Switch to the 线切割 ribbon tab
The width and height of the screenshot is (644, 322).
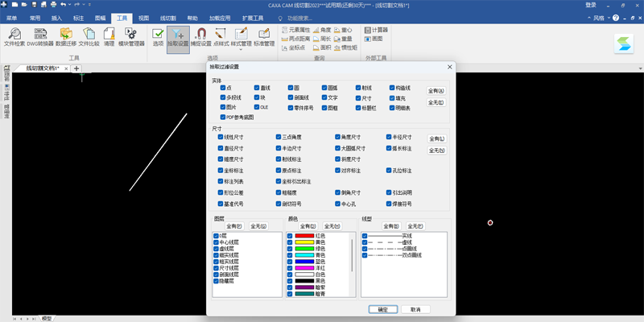(x=168, y=18)
